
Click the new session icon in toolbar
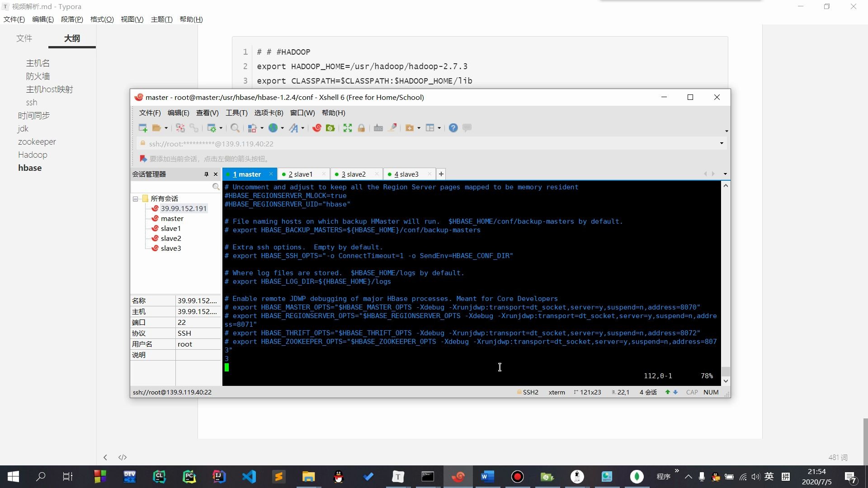142,127
